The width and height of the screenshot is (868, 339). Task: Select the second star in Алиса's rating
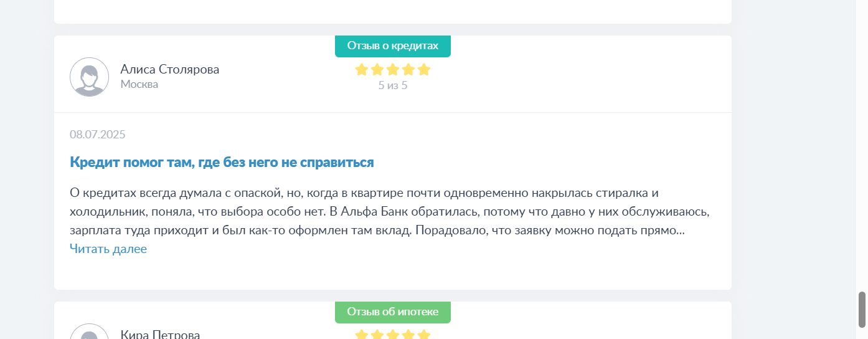(x=377, y=70)
